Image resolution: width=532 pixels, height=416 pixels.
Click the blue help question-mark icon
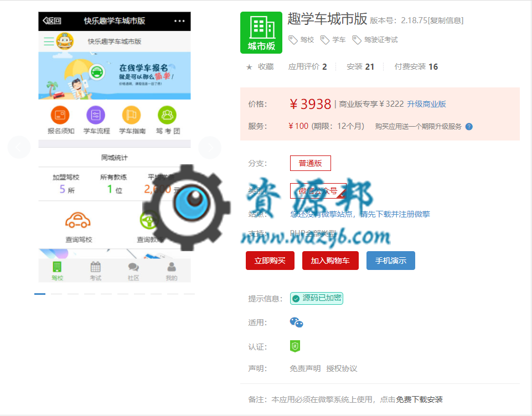click(x=469, y=127)
